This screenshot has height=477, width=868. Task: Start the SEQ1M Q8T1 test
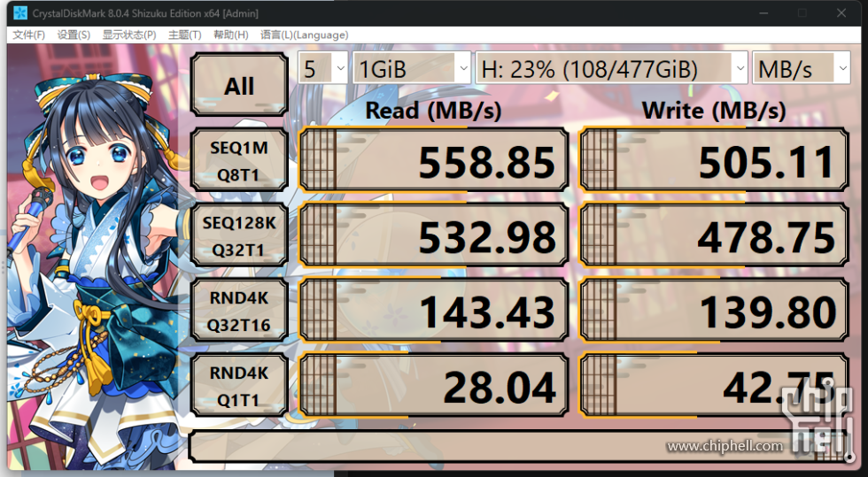(x=239, y=160)
